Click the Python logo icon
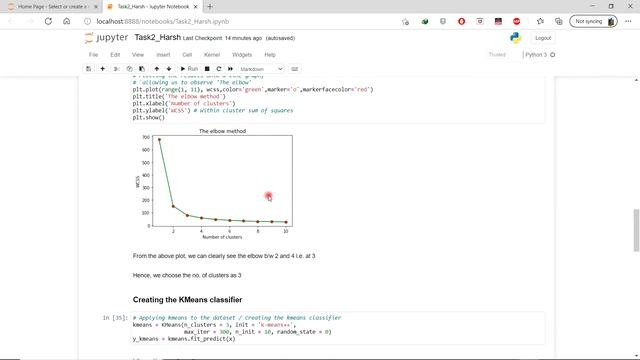The width and height of the screenshot is (640, 360). pyautogui.click(x=515, y=38)
